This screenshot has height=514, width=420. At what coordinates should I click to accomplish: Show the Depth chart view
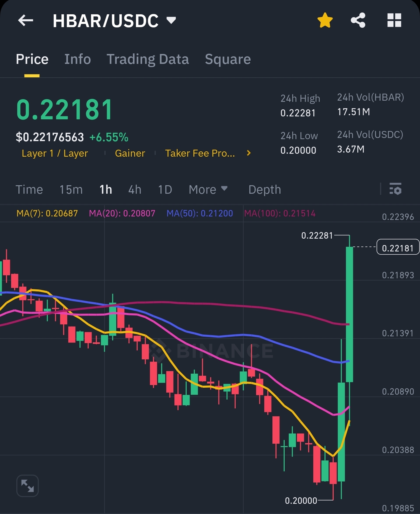[265, 190]
